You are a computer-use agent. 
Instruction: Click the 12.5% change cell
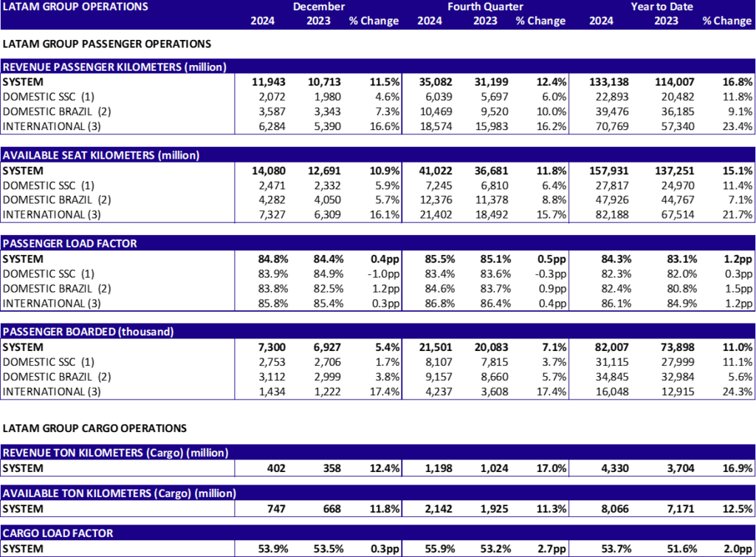coord(738,509)
